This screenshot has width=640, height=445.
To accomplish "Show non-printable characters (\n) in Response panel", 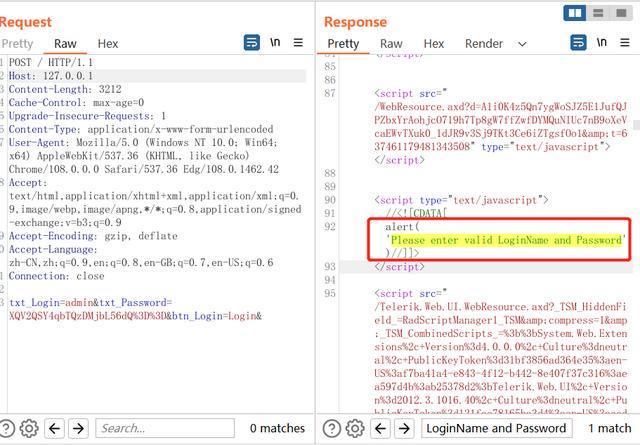I will pos(601,43).
